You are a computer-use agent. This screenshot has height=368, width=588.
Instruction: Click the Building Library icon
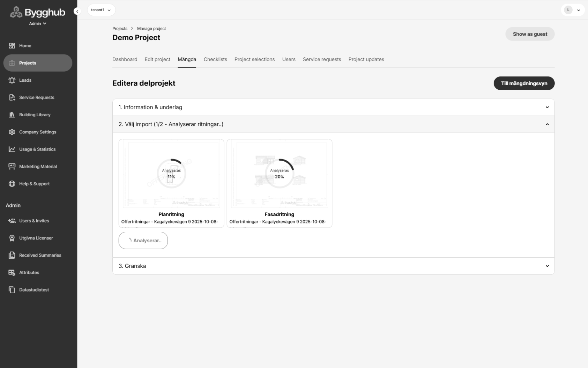[x=12, y=115]
